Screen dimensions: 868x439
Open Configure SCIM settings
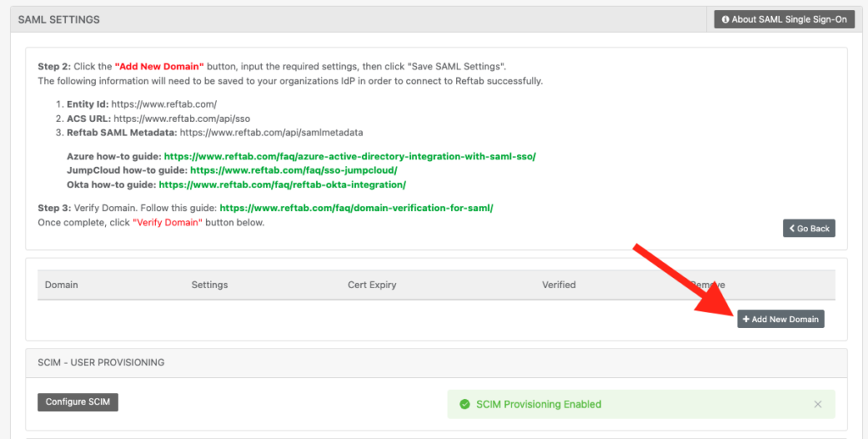(77, 402)
